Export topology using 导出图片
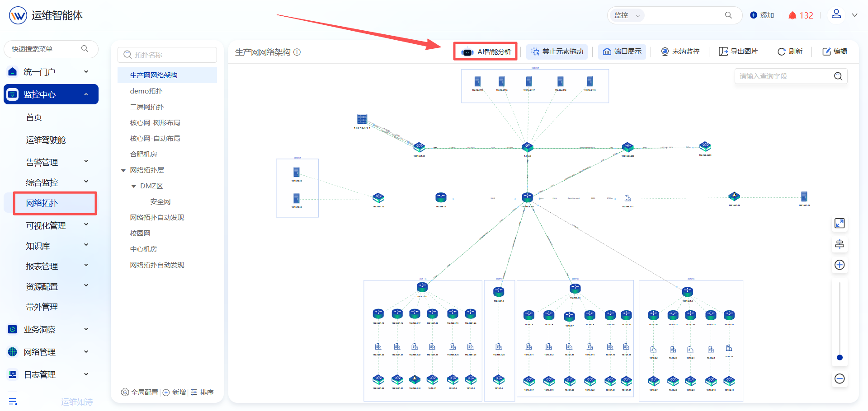Viewport: 868px width, 411px height. point(738,51)
